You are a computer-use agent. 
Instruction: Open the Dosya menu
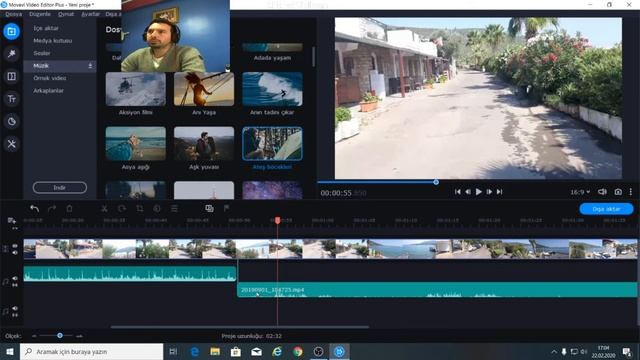tap(13, 14)
